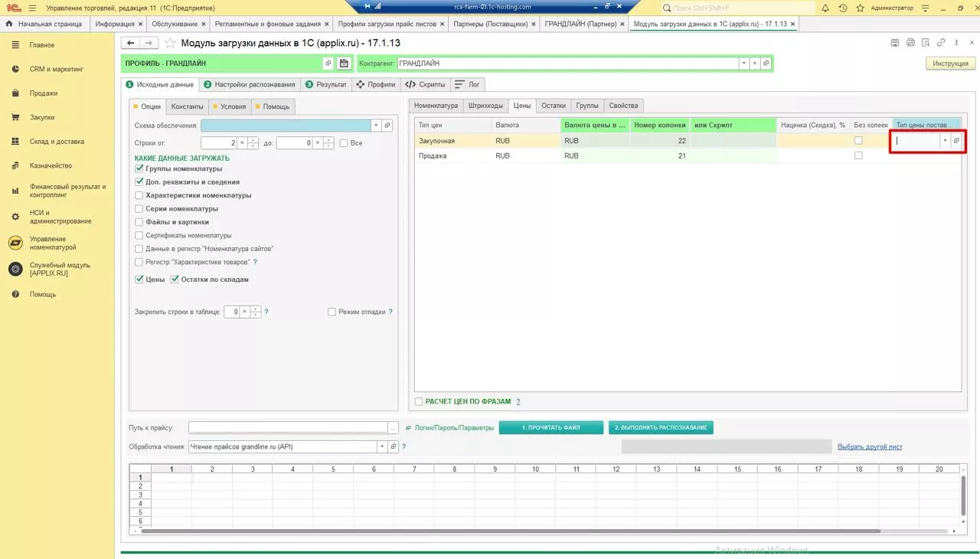Open Инструкция button
Screen dimensions: 980x559
click(950, 64)
